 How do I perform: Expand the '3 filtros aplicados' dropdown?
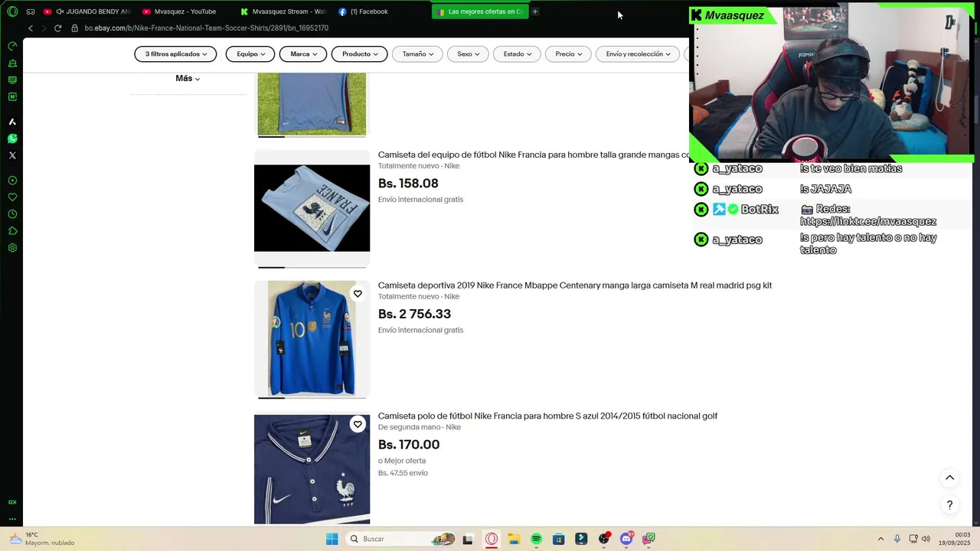(175, 54)
